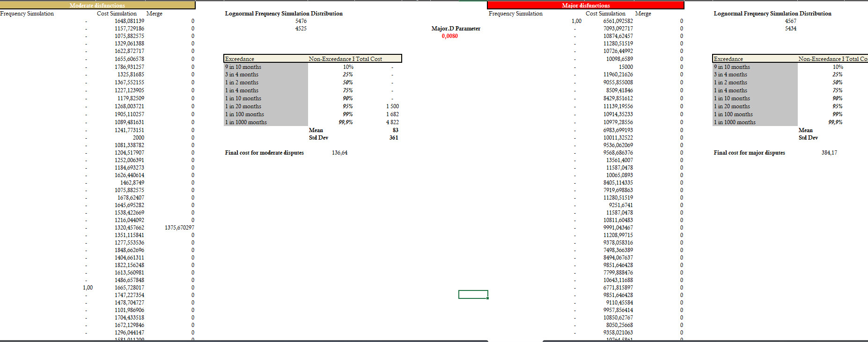This screenshot has width=868, height=342.
Task: Select the 136,64 moderate final cost cell
Action: point(339,153)
